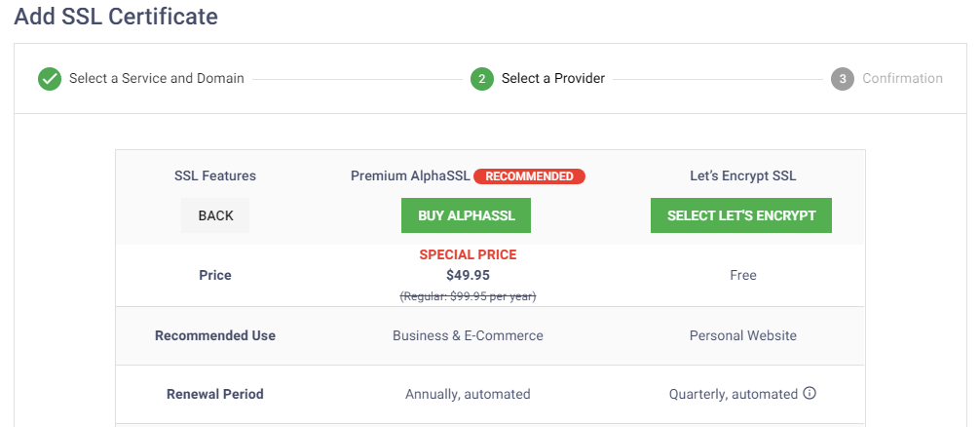Click the step 3 circle icon
This screenshot has height=427, width=980.
[x=843, y=79]
